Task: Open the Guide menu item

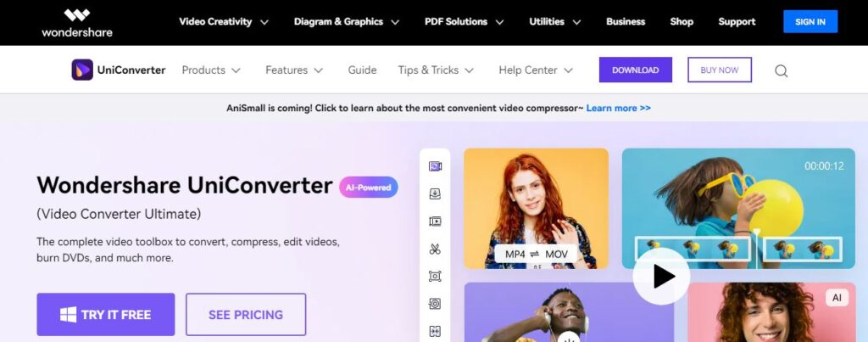Action: click(362, 70)
